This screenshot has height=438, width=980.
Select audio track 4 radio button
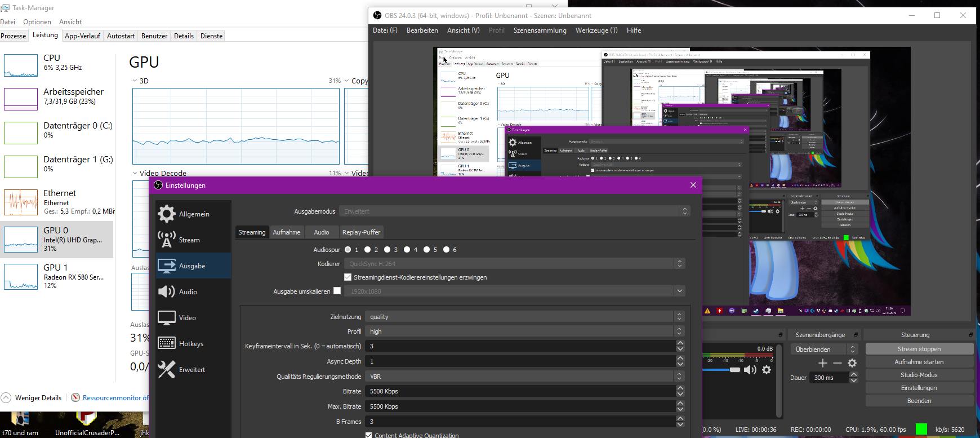click(x=407, y=249)
